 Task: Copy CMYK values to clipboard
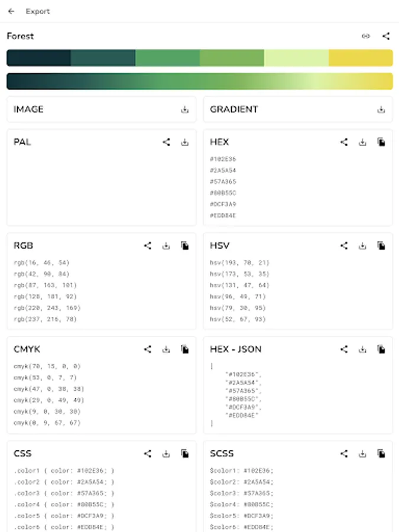coord(185,349)
